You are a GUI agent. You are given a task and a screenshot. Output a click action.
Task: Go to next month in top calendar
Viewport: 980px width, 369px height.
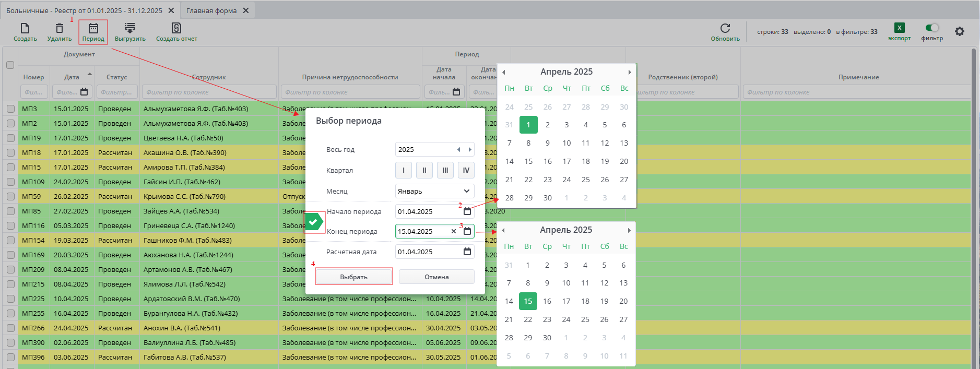click(630, 72)
